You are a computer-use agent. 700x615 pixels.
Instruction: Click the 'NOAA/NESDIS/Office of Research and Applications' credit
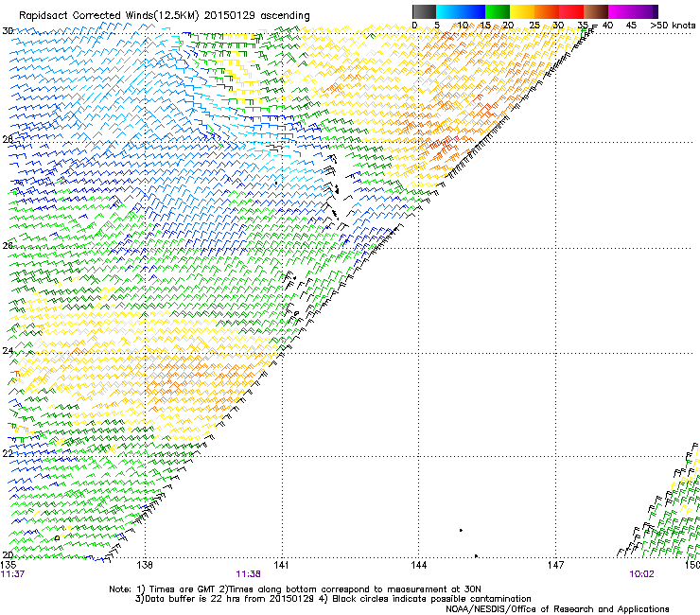557,609
